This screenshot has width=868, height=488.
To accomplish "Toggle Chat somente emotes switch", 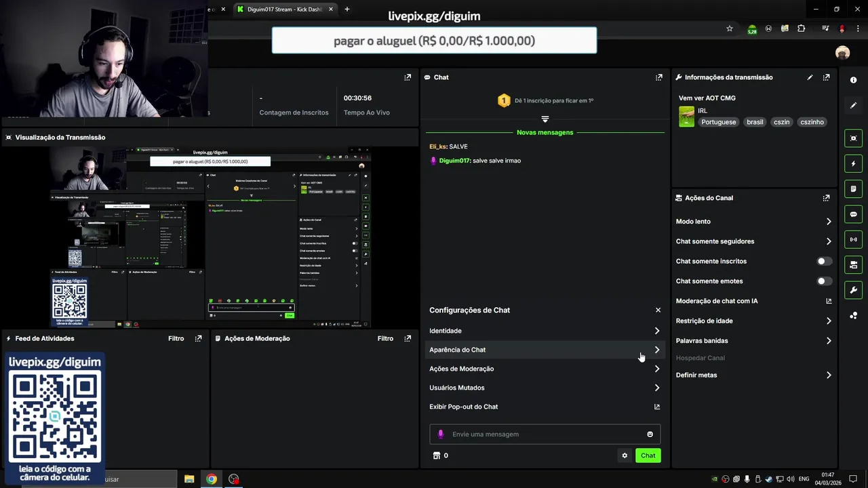I will (824, 281).
